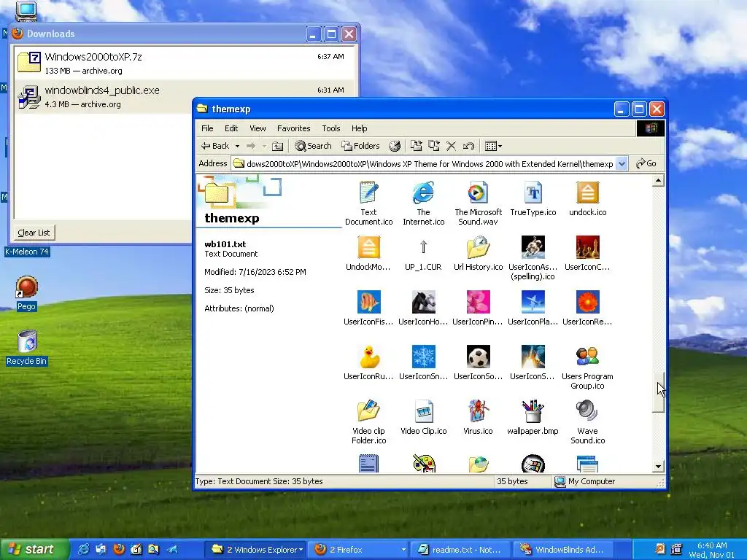Viewport: 747px width, 560px height.
Task: Click the scroll down arrow in themexp
Action: (659, 467)
